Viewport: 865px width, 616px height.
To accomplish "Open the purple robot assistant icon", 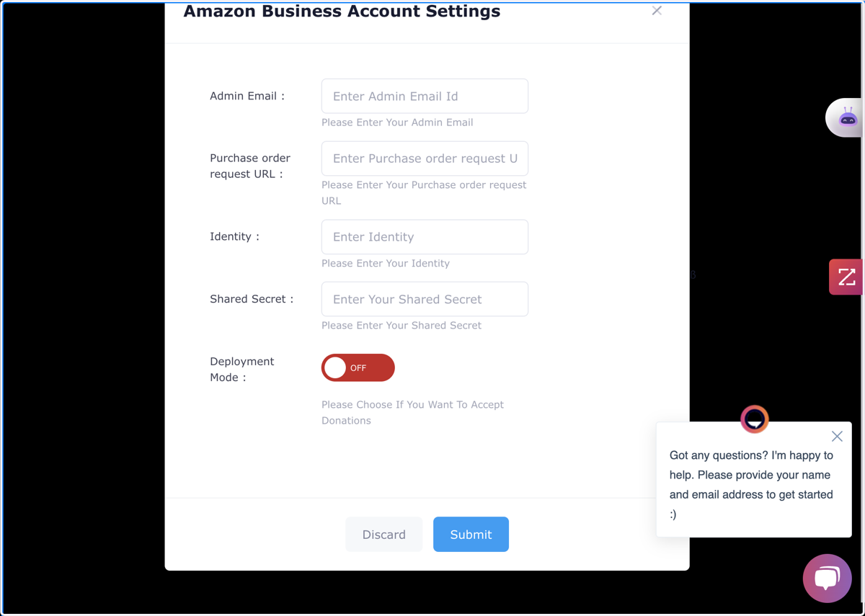I will [x=847, y=117].
